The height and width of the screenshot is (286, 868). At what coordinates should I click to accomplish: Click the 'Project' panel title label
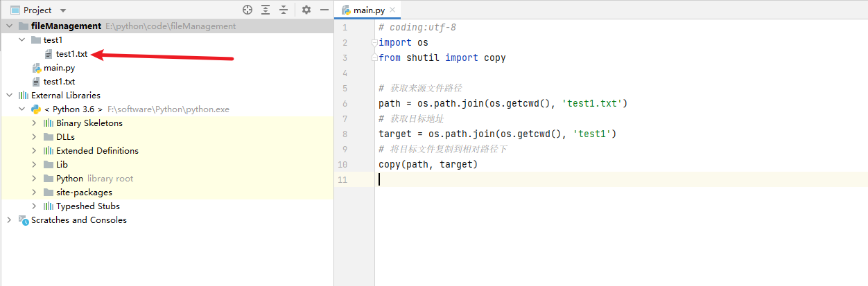point(37,10)
